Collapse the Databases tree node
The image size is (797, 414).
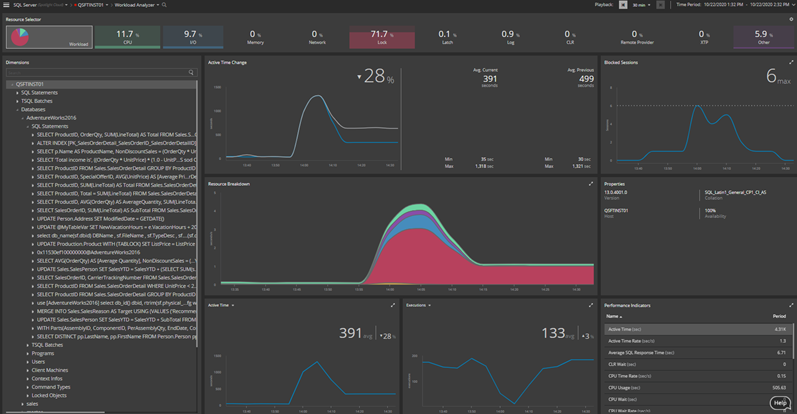17,109
